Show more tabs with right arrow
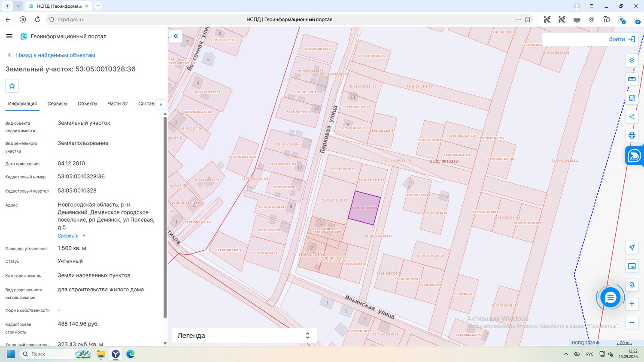Screen dimensions: 644x362 (161, 104)
